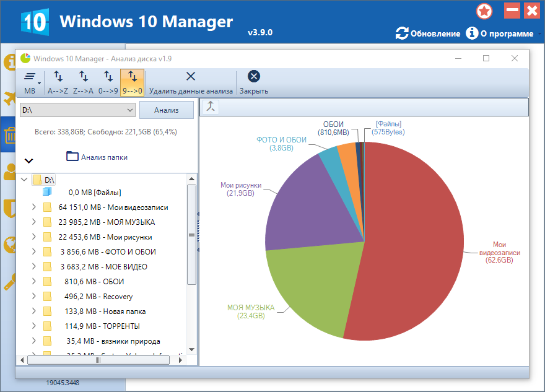Viewport: 545px width, 392px height.
Task: Collapse the D:\ root tree node
Action: pyautogui.click(x=24, y=180)
